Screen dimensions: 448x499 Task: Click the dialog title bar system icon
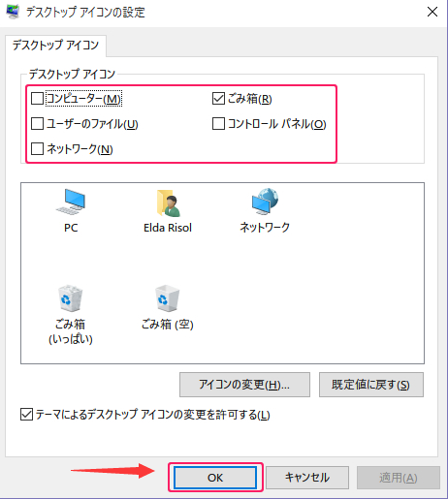click(x=13, y=12)
